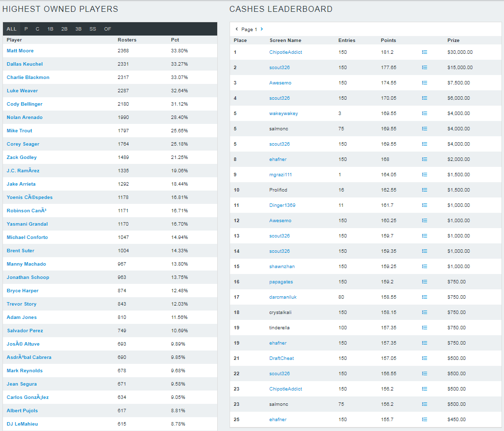504x431 pixels.
Task: Open Albert Pujols player link
Action: (22, 410)
